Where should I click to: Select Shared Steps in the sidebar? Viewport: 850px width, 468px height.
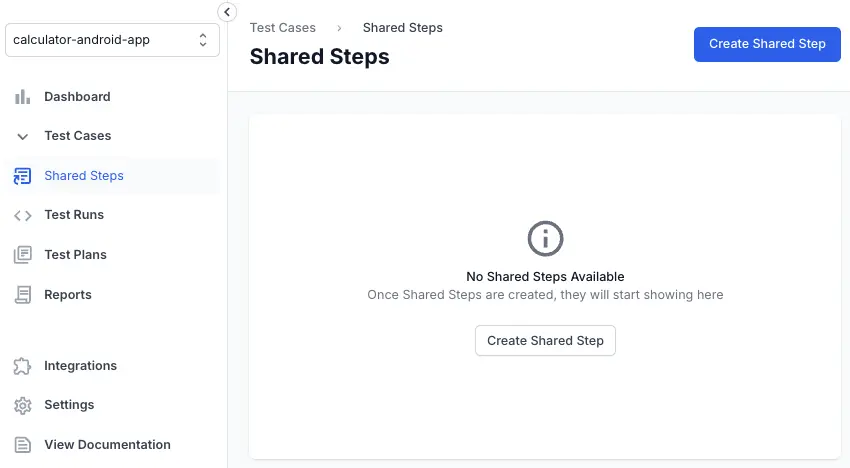84,176
